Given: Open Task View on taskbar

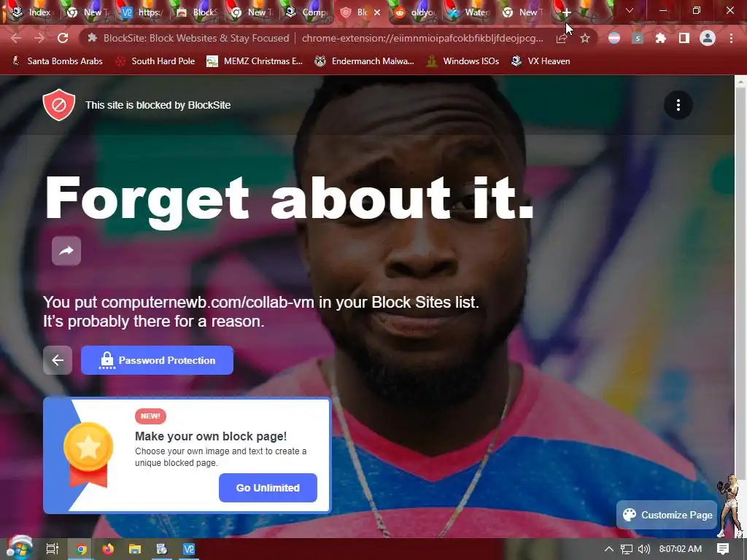Looking at the screenshot, I should click(x=53, y=549).
